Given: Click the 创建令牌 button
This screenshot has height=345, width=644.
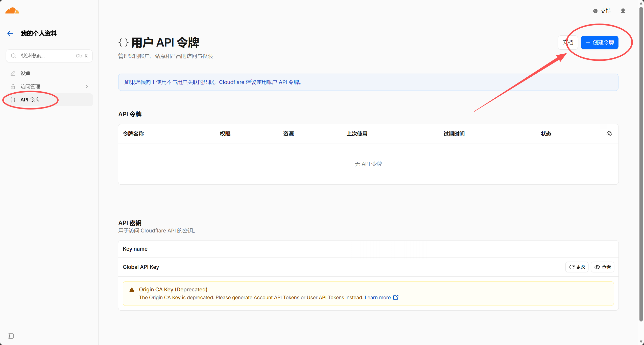Looking at the screenshot, I should pyautogui.click(x=600, y=42).
